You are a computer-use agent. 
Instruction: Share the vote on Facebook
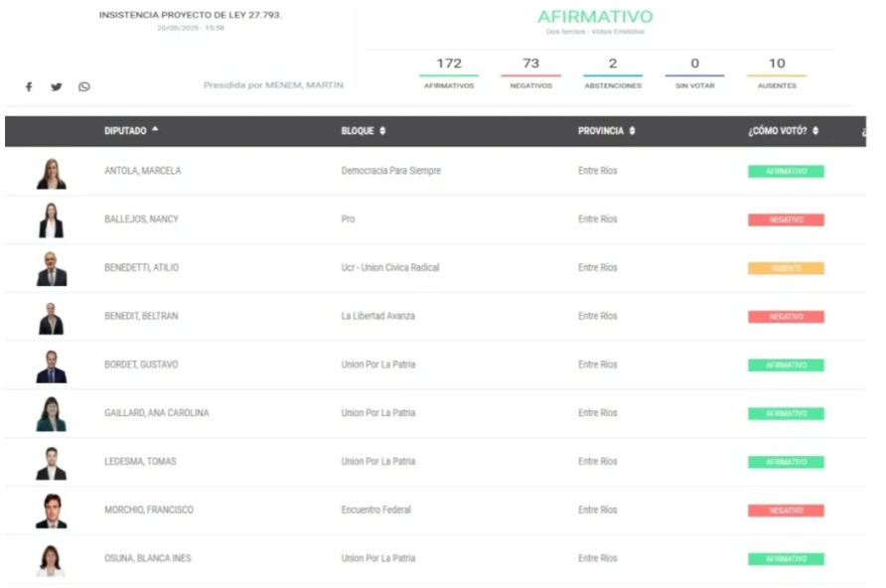coord(29,87)
